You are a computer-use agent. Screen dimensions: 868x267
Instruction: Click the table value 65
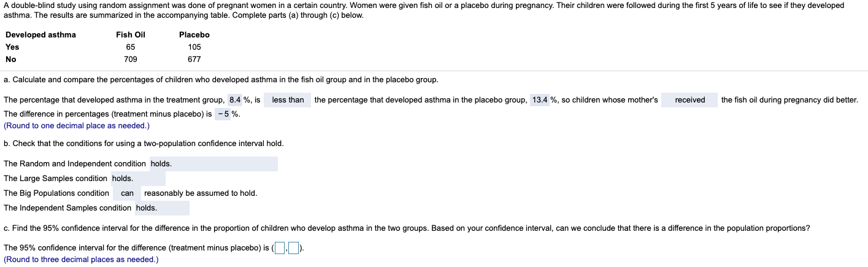[x=131, y=47]
